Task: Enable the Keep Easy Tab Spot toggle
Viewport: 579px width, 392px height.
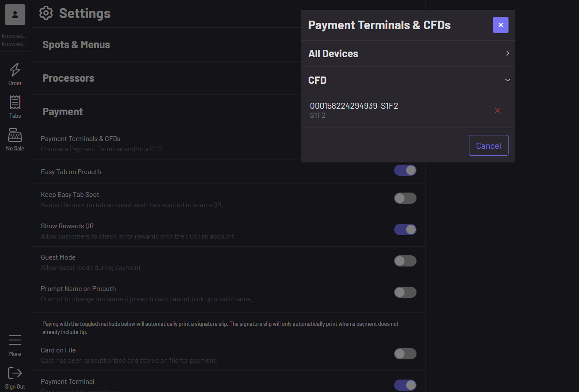Action: click(405, 198)
